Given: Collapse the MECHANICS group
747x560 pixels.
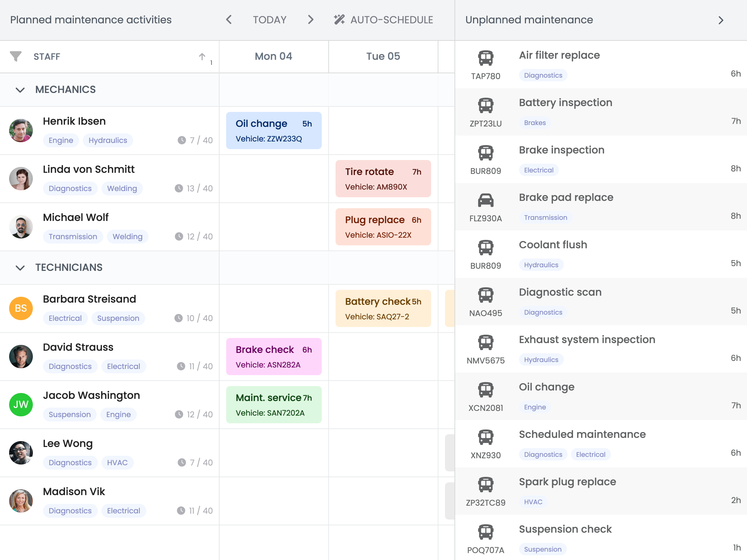Looking at the screenshot, I should tap(20, 90).
